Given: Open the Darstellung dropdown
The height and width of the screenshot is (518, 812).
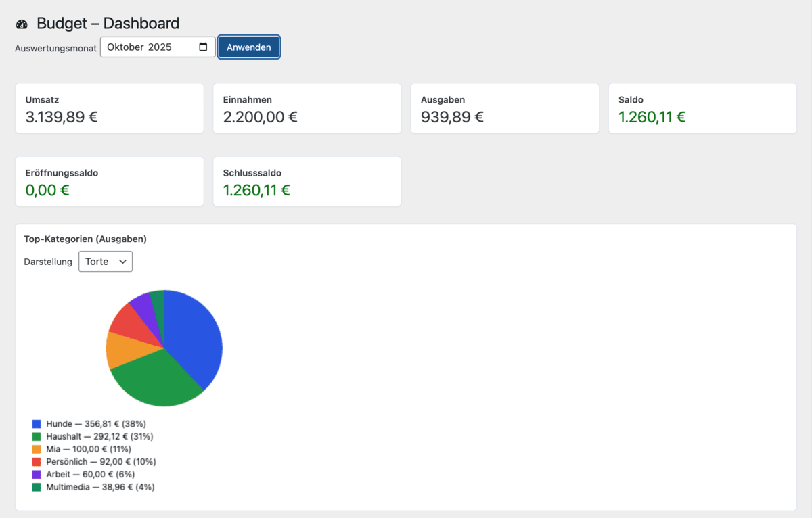Looking at the screenshot, I should [x=105, y=261].
